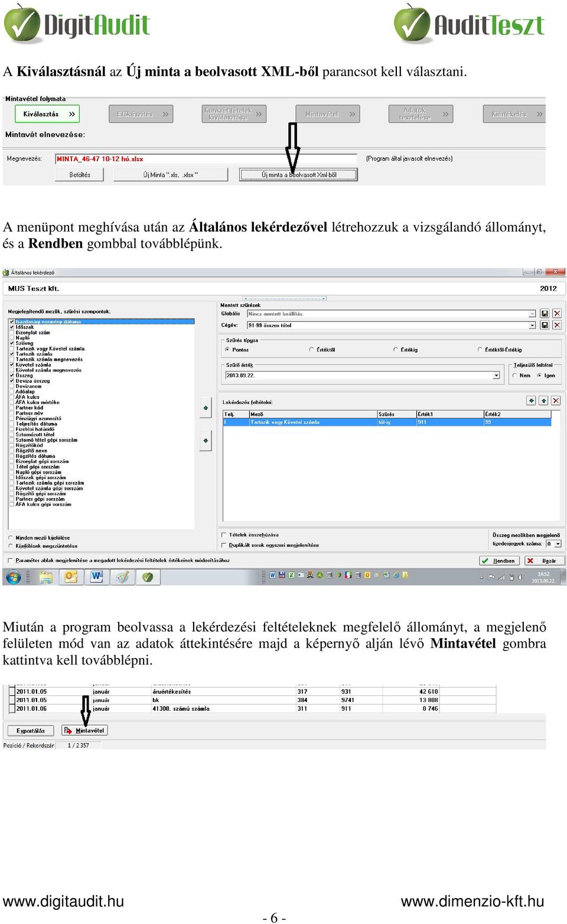This screenshot has height=924, width=567.
Task: Go to Konkrét tételek kiválasztása step
Action: 234,114
